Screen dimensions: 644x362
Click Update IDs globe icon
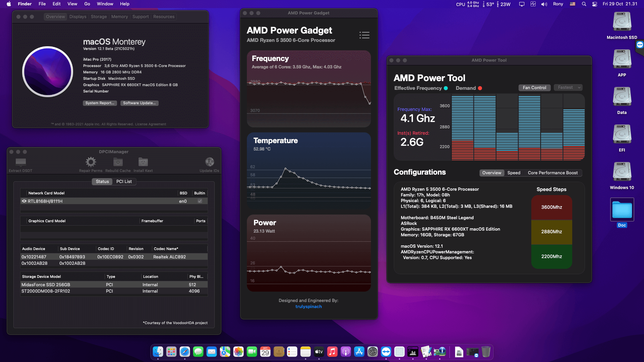210,162
